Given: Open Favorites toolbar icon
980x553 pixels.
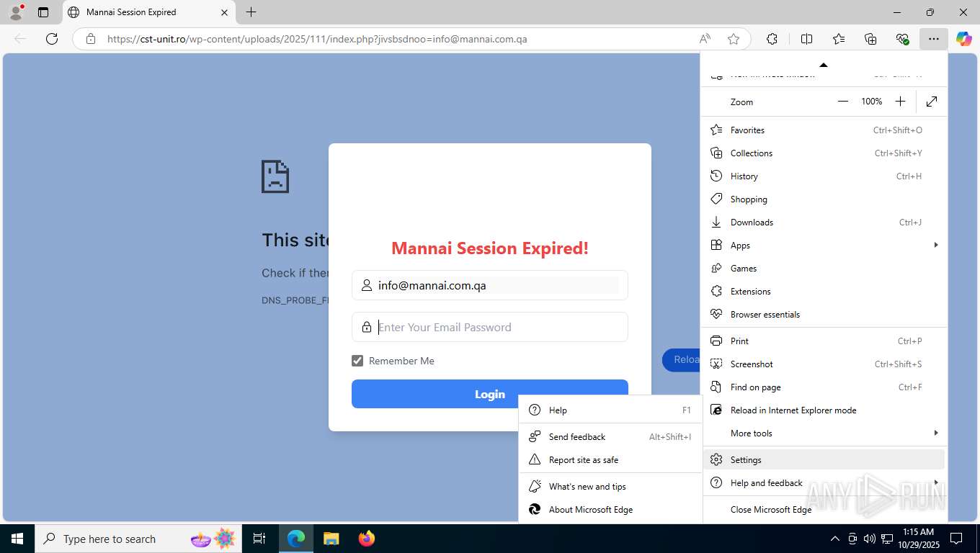Looking at the screenshot, I should coord(839,39).
